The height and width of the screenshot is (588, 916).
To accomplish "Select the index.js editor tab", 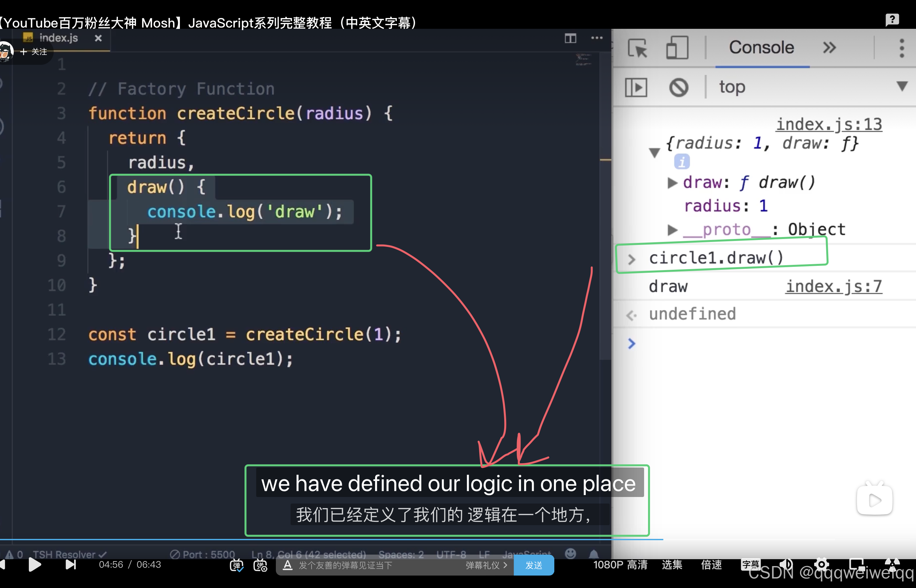I will click(x=58, y=38).
